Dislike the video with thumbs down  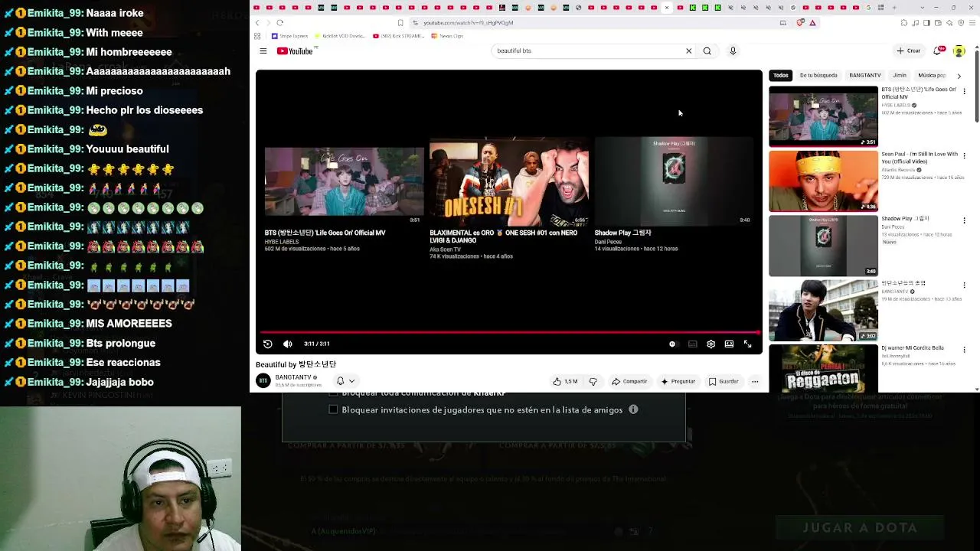tap(593, 381)
